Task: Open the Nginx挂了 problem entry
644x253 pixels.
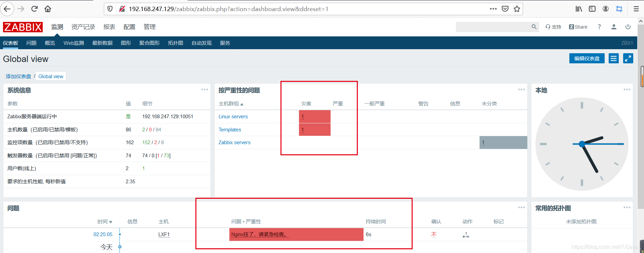Action: click(260, 234)
